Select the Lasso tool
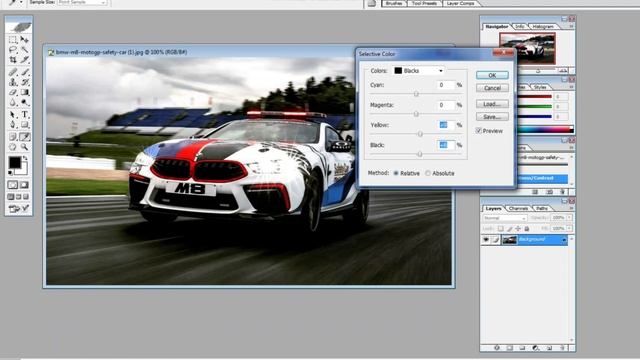 [13, 50]
